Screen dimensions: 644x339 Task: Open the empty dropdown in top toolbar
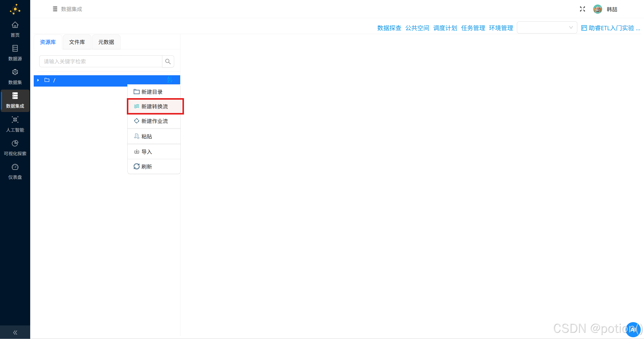point(547,28)
